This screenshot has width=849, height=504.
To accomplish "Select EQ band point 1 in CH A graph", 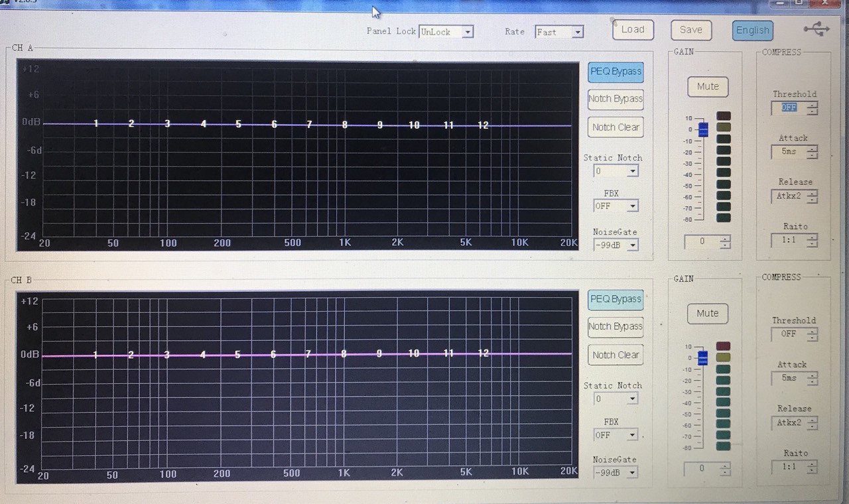I will (x=96, y=123).
